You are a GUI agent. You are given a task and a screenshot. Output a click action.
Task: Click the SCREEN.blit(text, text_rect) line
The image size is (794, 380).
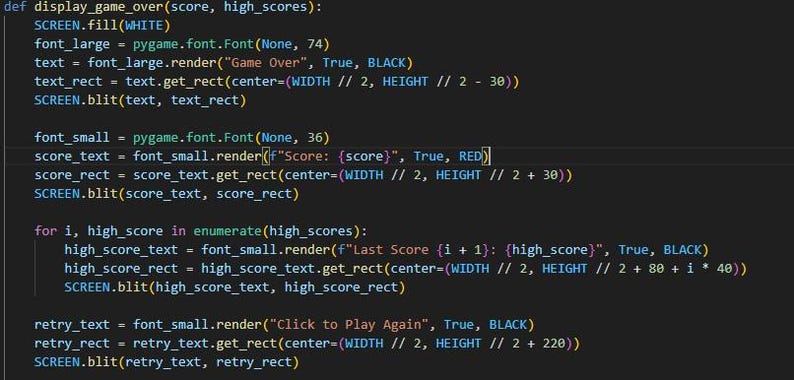[x=140, y=100]
